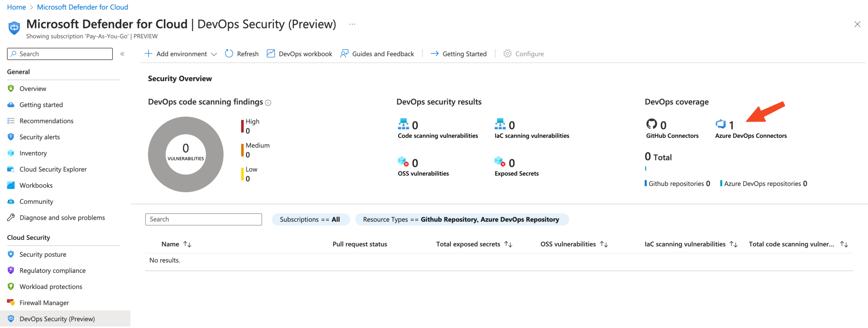The width and height of the screenshot is (868, 328).
Task: Click the Configure gear icon
Action: pos(507,53)
